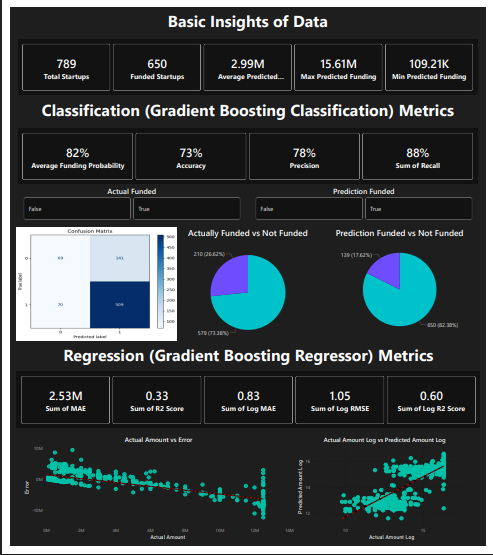Click the 139 (17.62%) pie label
Viewport: 493px width, 555px height.
click(356, 255)
